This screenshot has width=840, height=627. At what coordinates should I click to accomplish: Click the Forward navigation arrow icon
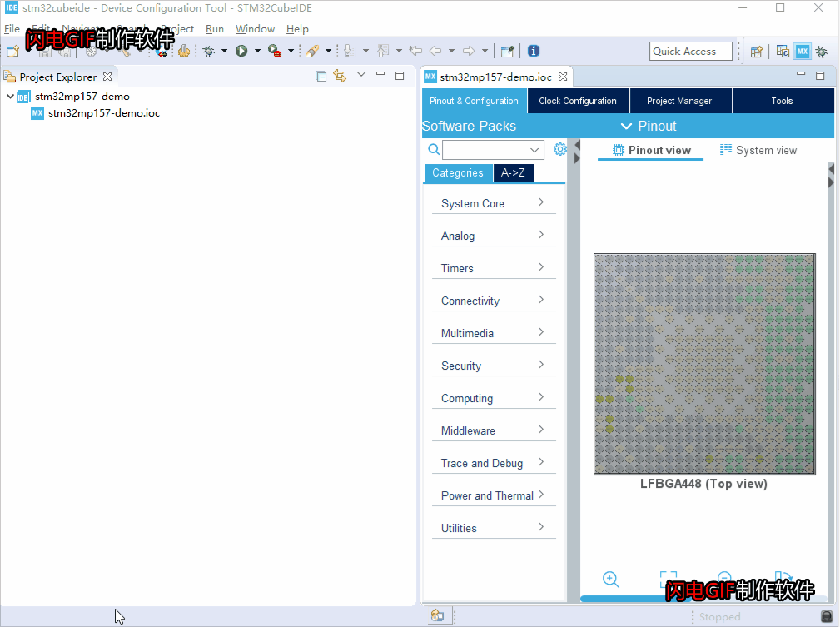point(469,51)
